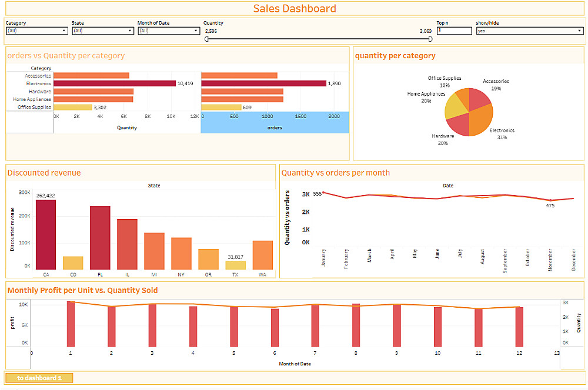Select the Electronics quantity bar
The height and width of the screenshot is (390, 588).
pyautogui.click(x=115, y=83)
